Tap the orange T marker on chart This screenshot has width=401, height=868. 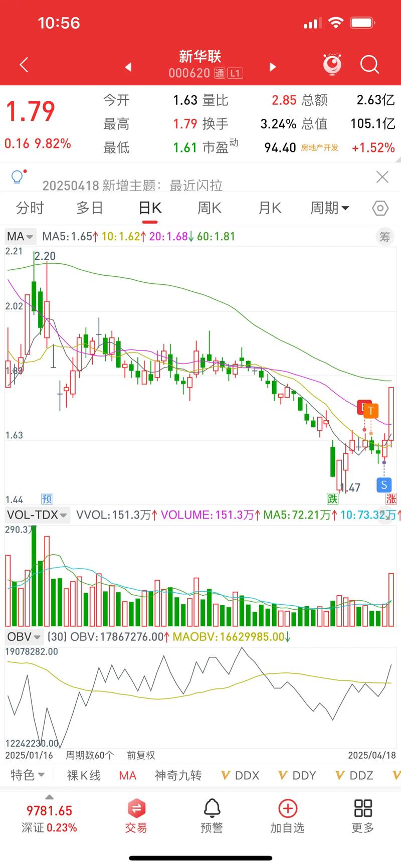(x=370, y=411)
